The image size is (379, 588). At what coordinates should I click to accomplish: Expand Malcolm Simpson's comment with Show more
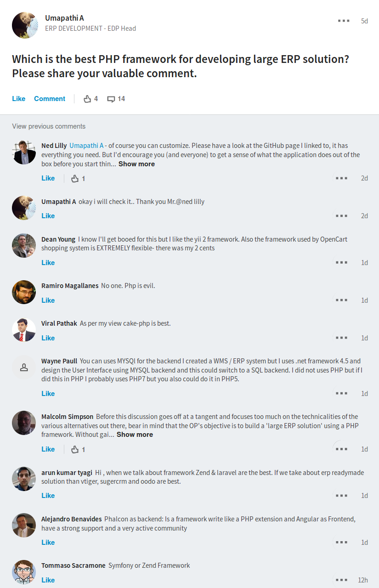[x=135, y=435]
